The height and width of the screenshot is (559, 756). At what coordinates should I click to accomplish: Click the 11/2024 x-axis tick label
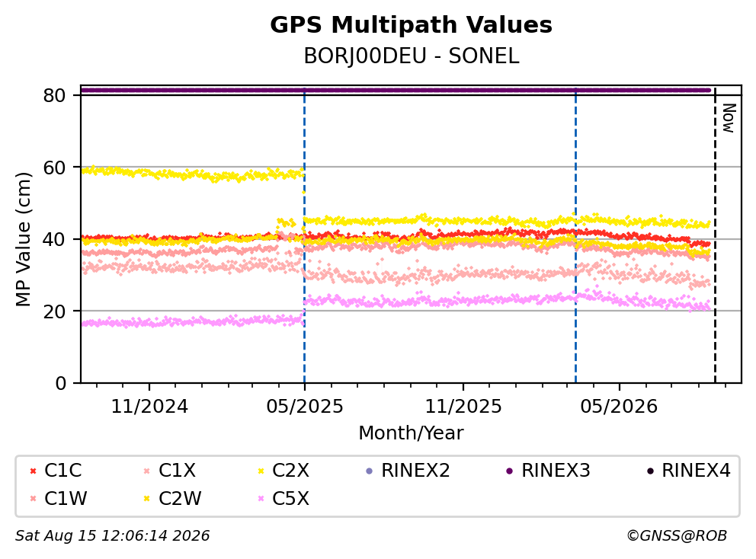point(149,407)
